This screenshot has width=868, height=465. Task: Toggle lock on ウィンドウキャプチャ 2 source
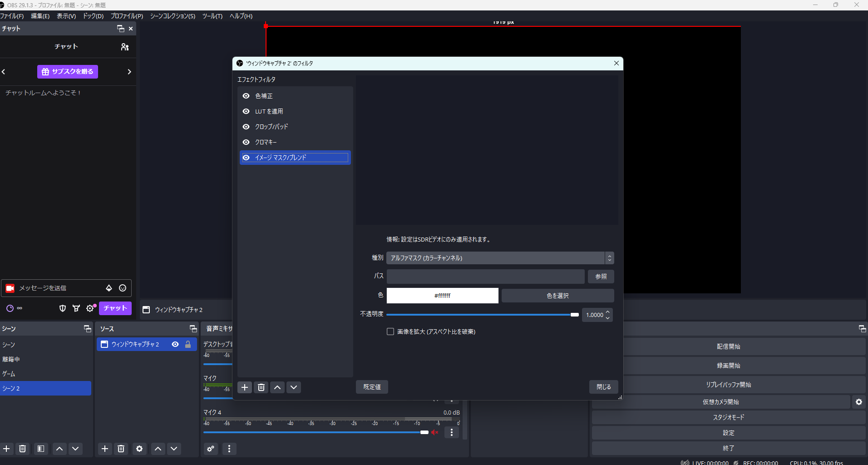(x=188, y=344)
